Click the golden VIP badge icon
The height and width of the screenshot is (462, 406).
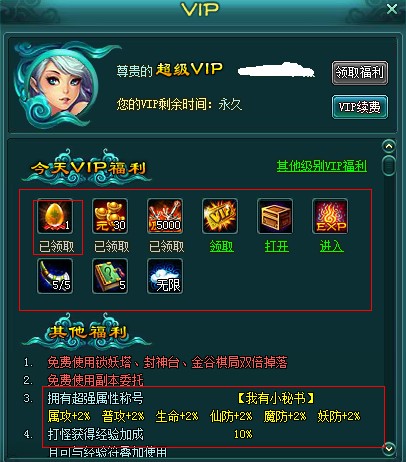(x=220, y=216)
